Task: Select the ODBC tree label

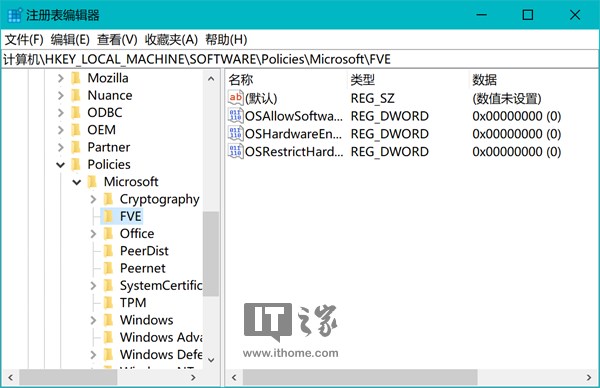Action: click(x=105, y=112)
